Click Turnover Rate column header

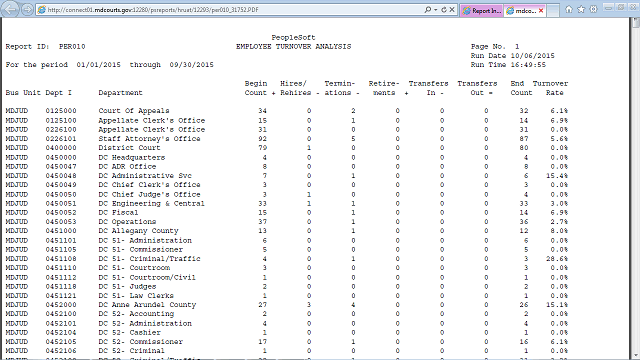click(x=550, y=88)
